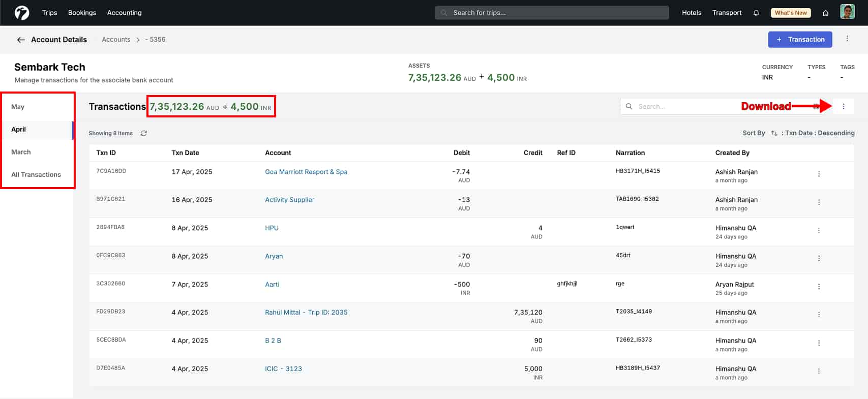
Task: Open the user profile avatar
Action: click(847, 12)
